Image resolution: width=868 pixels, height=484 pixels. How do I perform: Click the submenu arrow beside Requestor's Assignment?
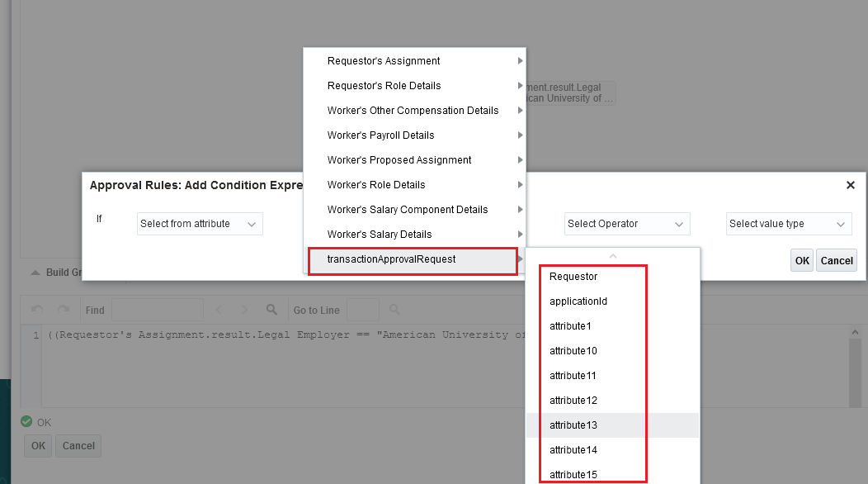pyautogui.click(x=520, y=61)
